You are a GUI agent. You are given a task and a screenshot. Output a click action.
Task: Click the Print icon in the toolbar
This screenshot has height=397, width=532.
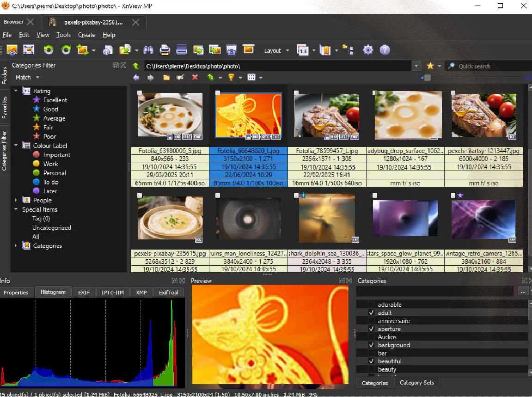(165, 50)
